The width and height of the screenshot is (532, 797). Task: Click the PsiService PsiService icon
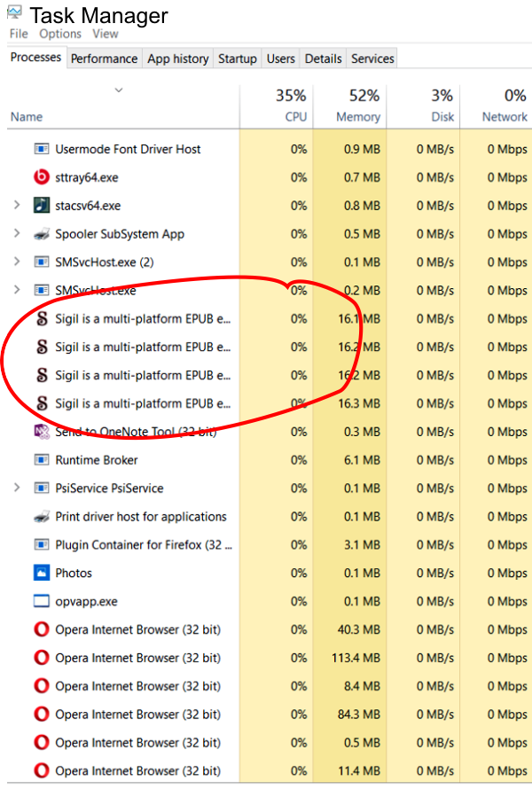pyautogui.click(x=41, y=488)
